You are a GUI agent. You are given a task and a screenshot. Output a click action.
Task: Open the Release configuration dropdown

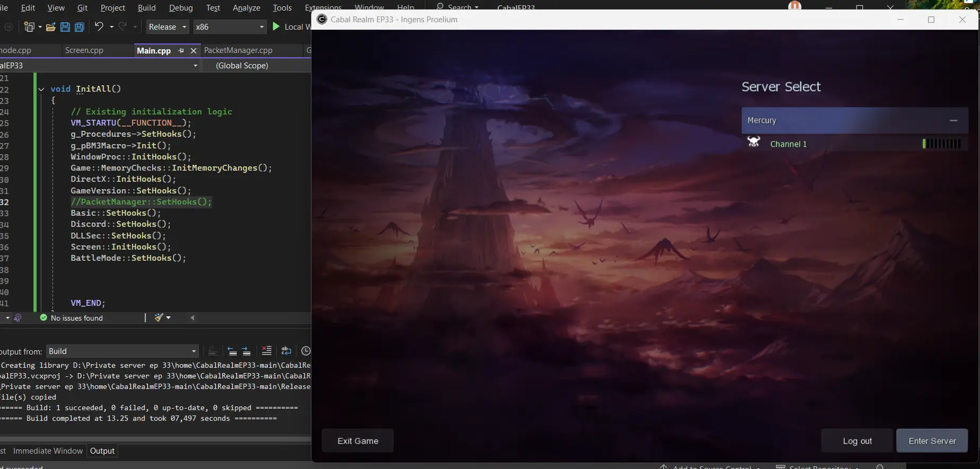pos(168,27)
